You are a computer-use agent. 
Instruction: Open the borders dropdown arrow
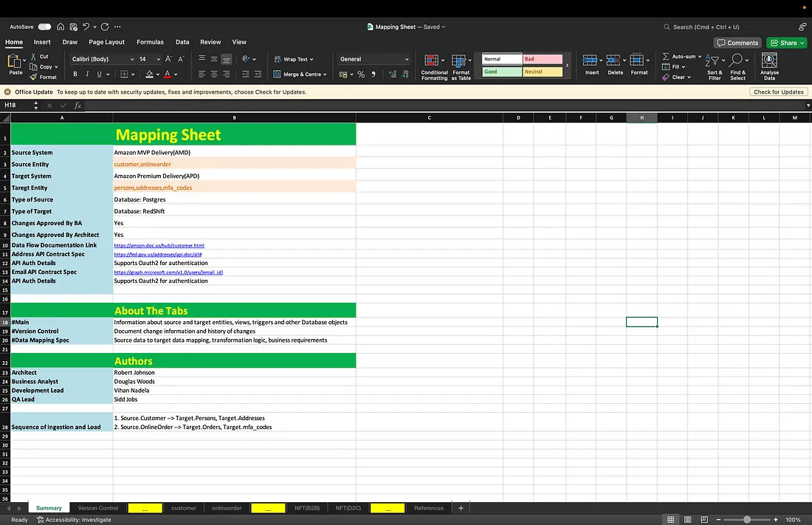pyautogui.click(x=133, y=75)
